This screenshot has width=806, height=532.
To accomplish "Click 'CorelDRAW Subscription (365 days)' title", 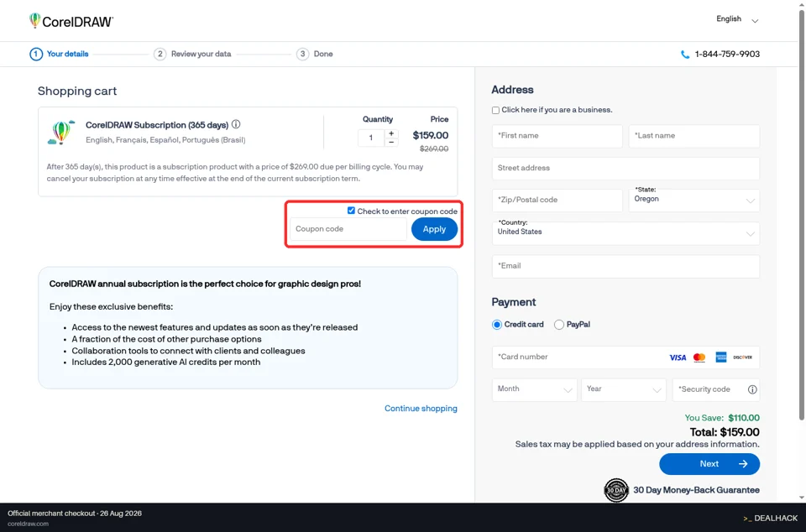I will tap(157, 125).
